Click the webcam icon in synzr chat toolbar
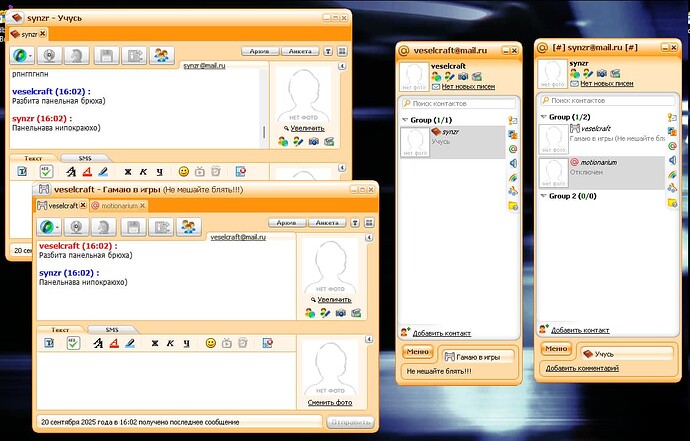The image size is (690, 441). [48, 56]
